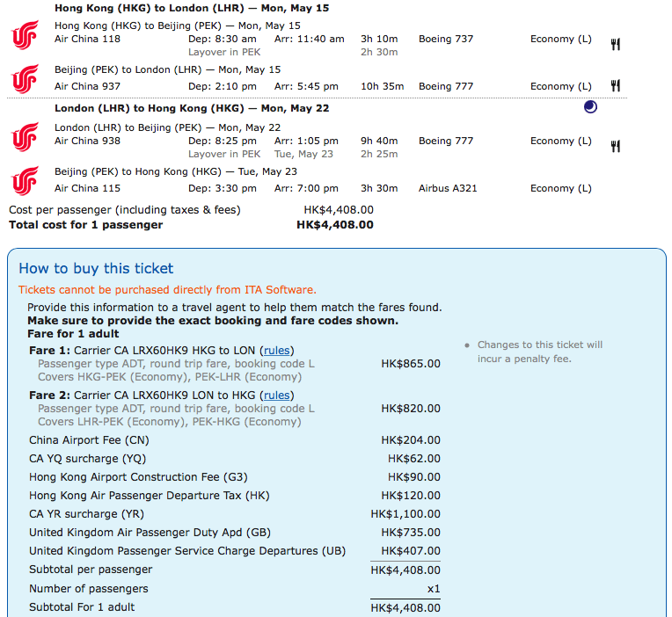Click Air China logo beside flight 938
This screenshot has height=617, width=672.
pyautogui.click(x=26, y=137)
